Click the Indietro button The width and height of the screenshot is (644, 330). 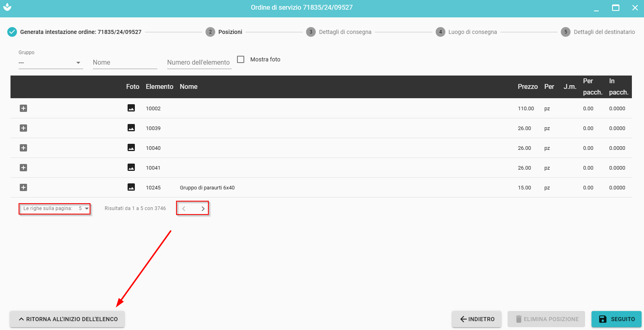click(476, 319)
